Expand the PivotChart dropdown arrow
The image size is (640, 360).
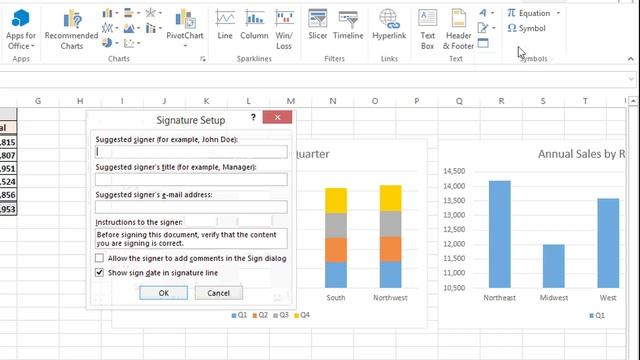pos(185,46)
